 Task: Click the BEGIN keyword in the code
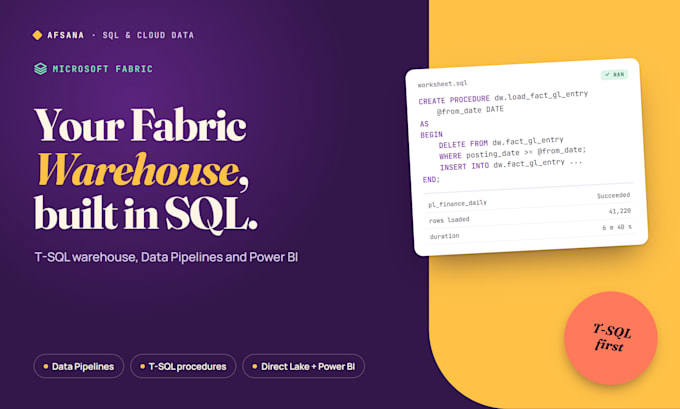(432, 135)
